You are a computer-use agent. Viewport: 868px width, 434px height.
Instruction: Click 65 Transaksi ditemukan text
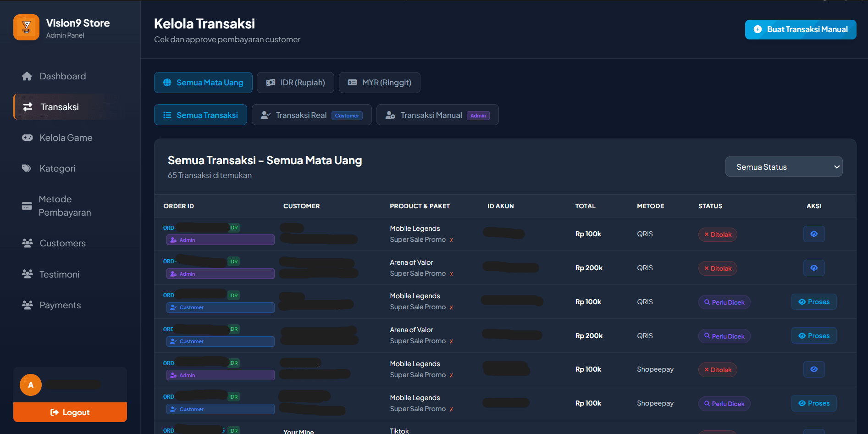click(210, 175)
